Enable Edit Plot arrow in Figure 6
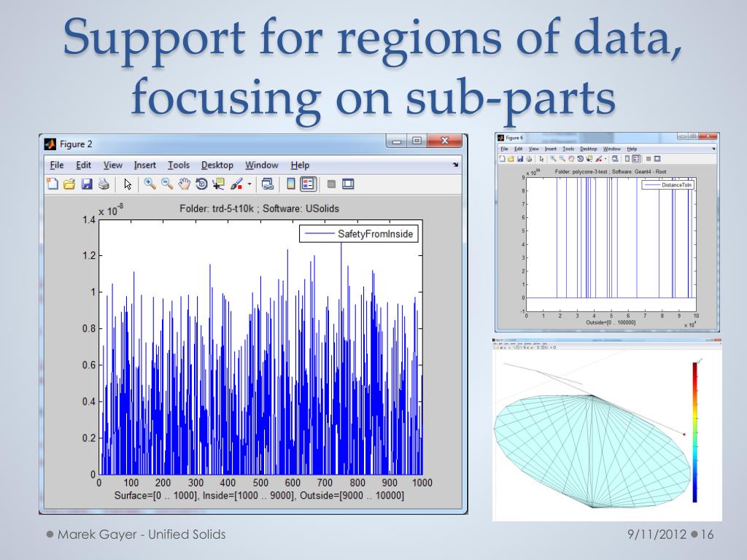 pos(542,159)
